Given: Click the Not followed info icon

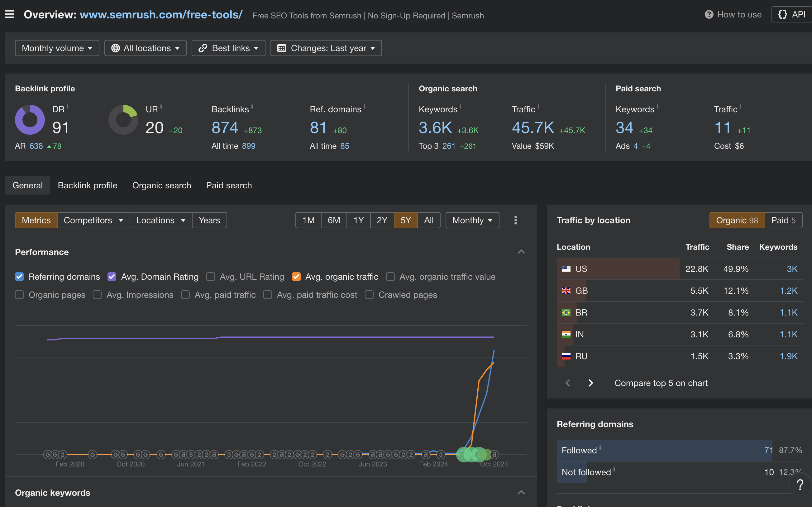Looking at the screenshot, I should click(614, 469).
